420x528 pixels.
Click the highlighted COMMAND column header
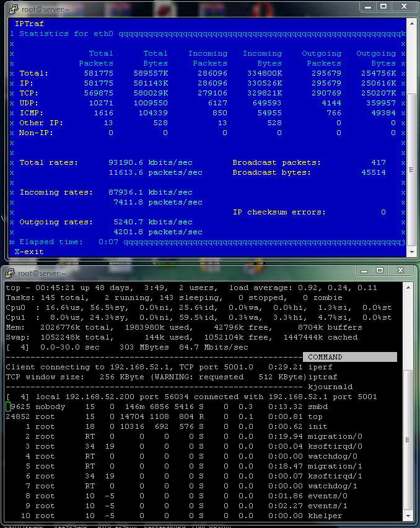point(350,357)
